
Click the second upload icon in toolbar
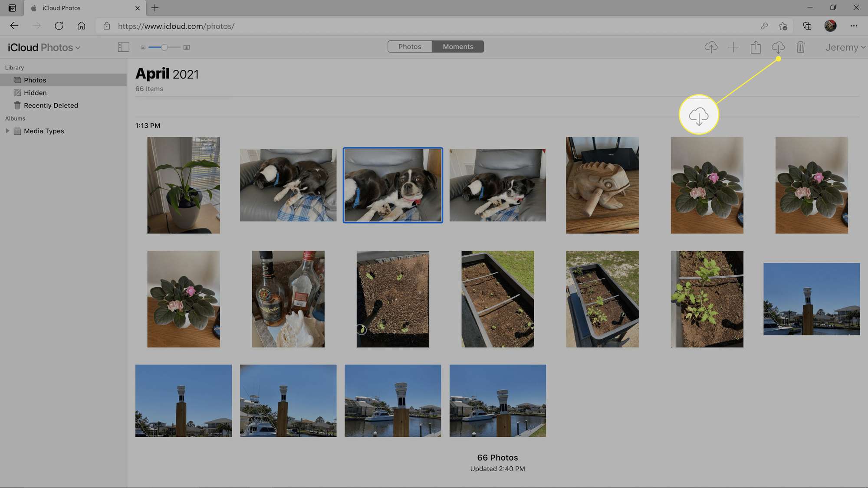tap(756, 46)
